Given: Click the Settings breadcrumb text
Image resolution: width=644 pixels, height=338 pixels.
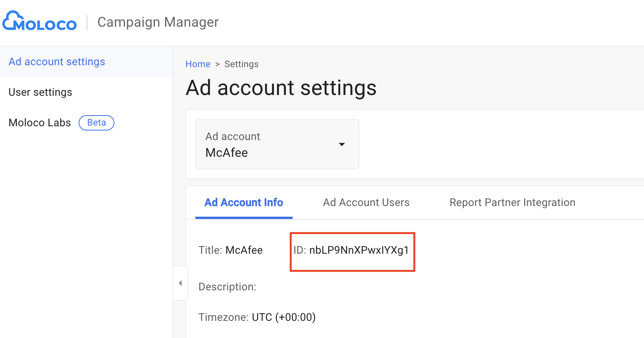Looking at the screenshot, I should [x=241, y=64].
